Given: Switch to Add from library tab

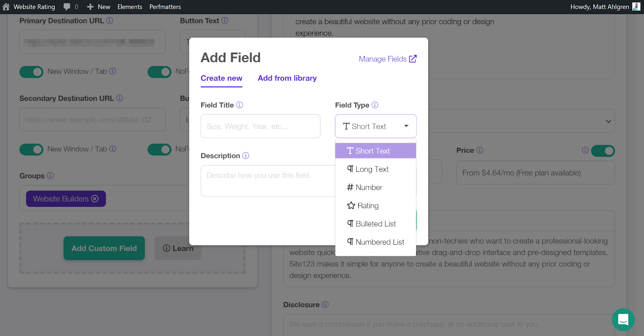Looking at the screenshot, I should pyautogui.click(x=287, y=78).
